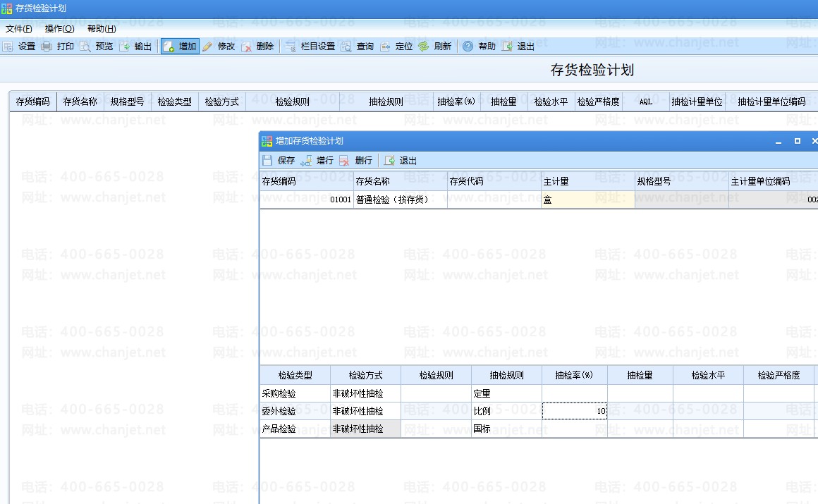Click the 修改 edit pencil icon
The width and height of the screenshot is (818, 504).
pyautogui.click(x=207, y=47)
